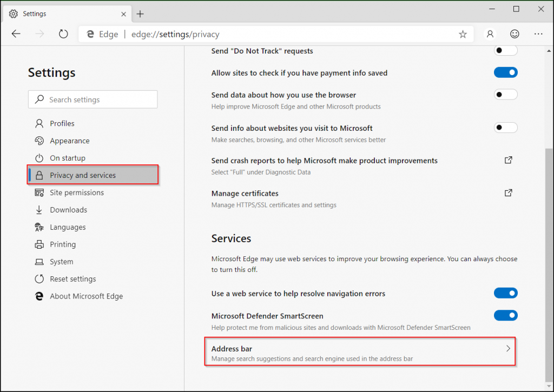Select About Microsoft Edge
The height and width of the screenshot is (392, 554).
coord(85,296)
